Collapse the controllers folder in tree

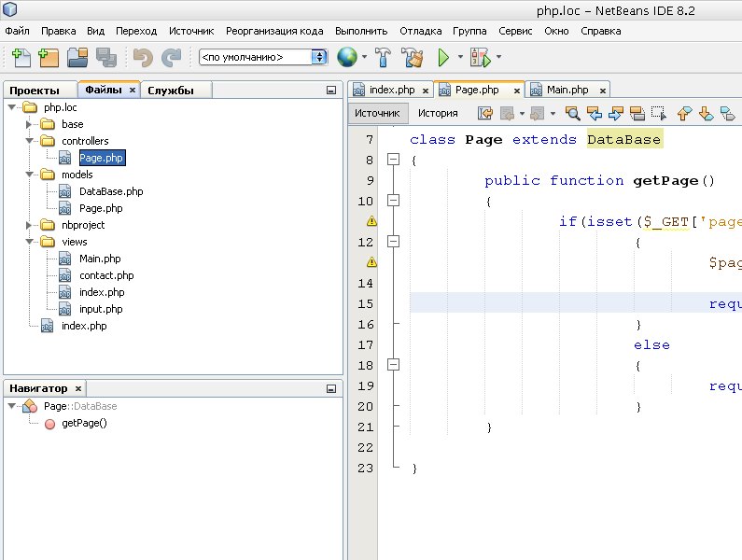[30, 141]
